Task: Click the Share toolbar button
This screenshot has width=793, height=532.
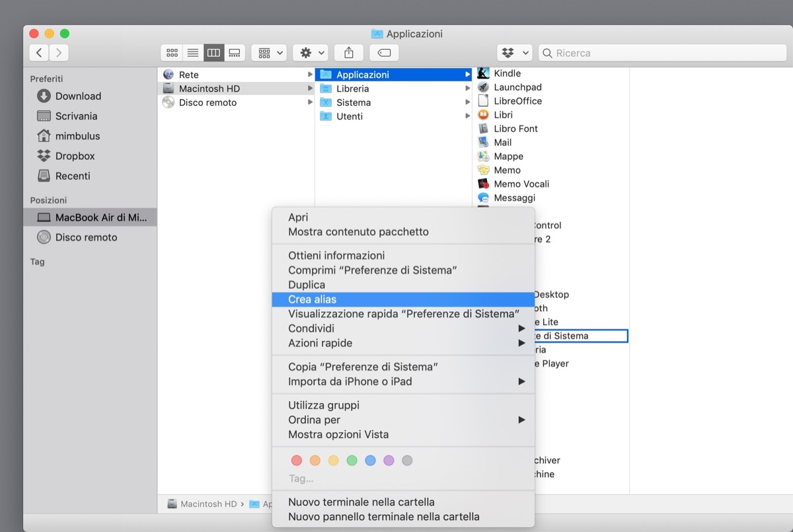Action: point(349,53)
